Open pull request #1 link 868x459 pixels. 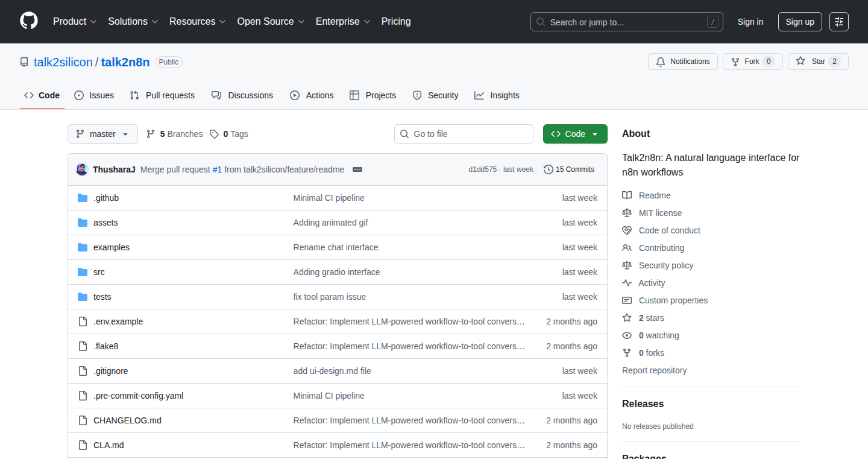217,169
